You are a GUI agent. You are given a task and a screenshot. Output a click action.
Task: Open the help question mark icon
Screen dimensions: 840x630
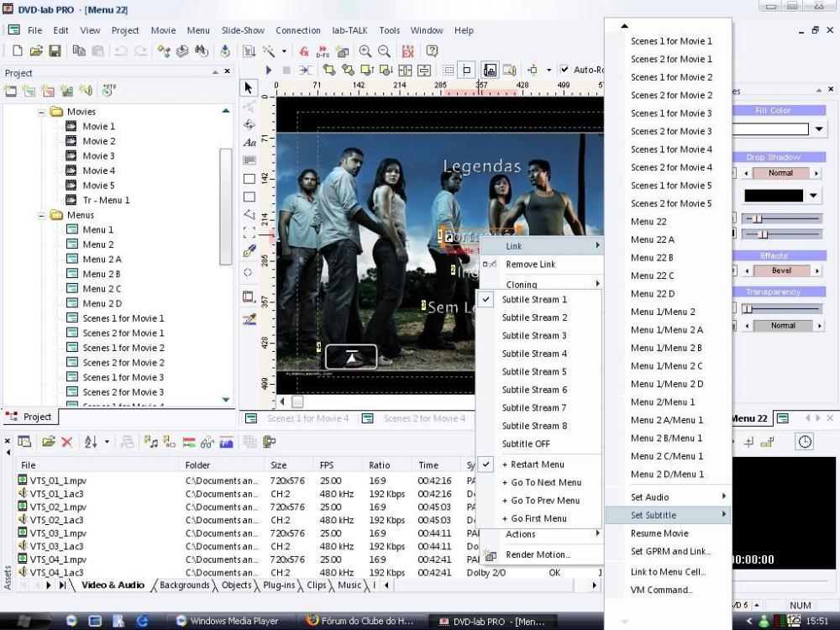click(432, 51)
